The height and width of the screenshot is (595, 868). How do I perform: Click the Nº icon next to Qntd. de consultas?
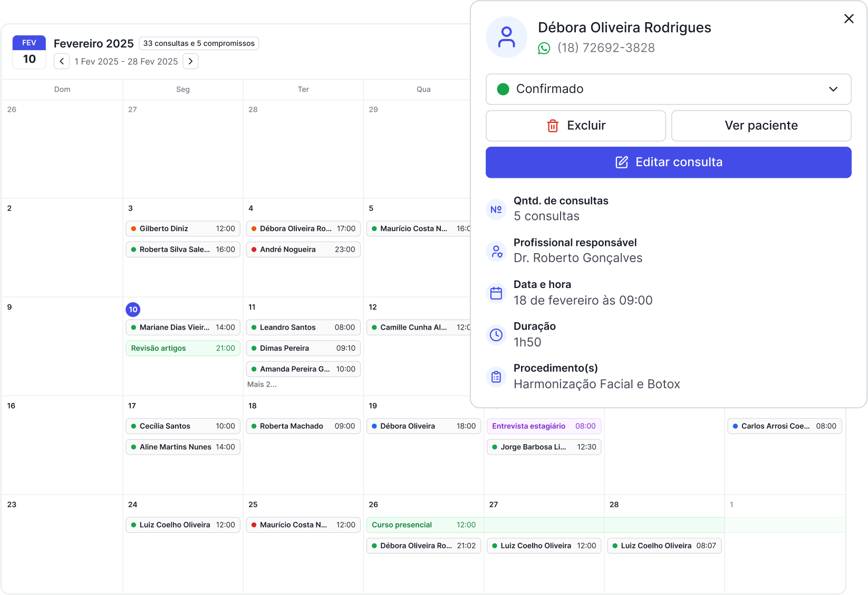[496, 209]
